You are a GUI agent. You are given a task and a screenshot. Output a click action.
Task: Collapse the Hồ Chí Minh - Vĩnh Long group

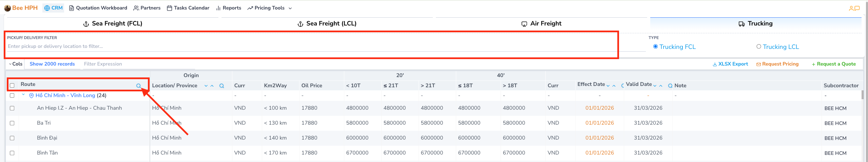coord(23,95)
